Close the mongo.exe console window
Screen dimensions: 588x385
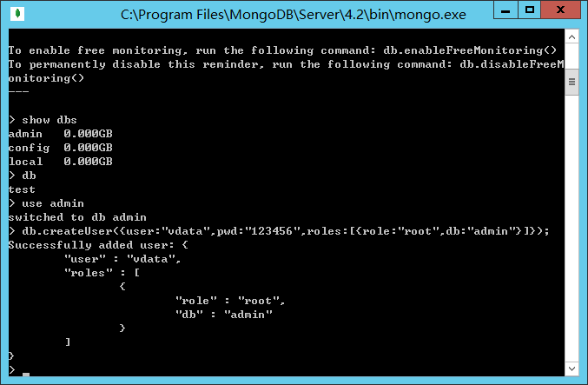tap(560, 10)
